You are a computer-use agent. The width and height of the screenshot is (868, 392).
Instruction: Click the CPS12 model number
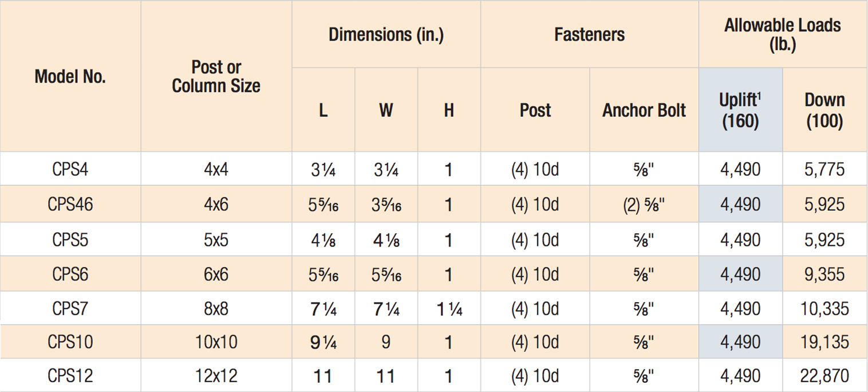point(70,376)
